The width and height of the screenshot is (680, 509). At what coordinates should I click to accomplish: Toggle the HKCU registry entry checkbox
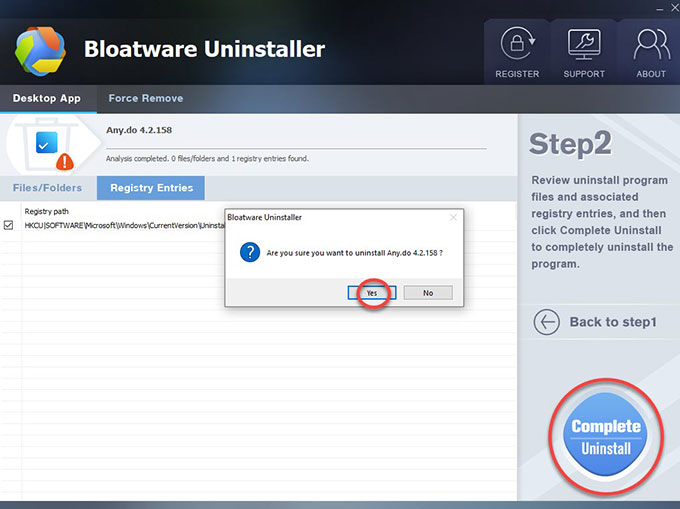[8, 225]
